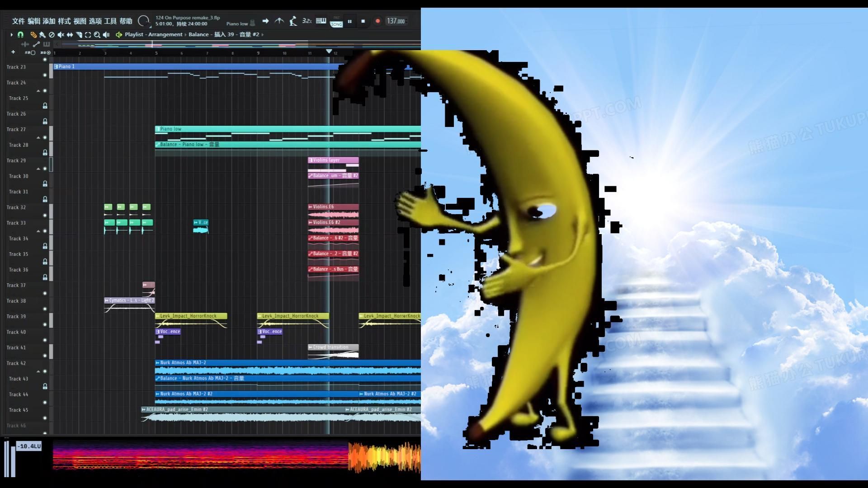This screenshot has width=868, height=488.
Task: Adjust the 137.000 tempo field
Action: 396,21
